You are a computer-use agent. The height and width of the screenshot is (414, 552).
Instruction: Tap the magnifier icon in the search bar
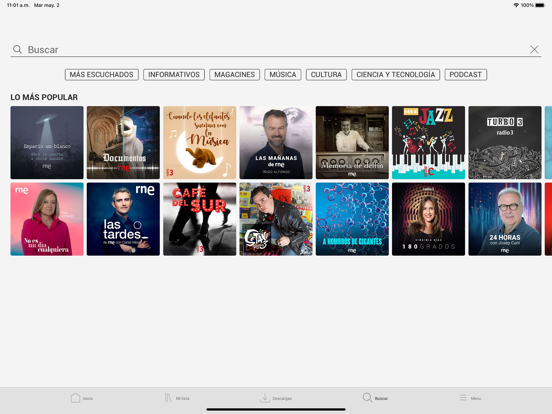click(x=17, y=49)
